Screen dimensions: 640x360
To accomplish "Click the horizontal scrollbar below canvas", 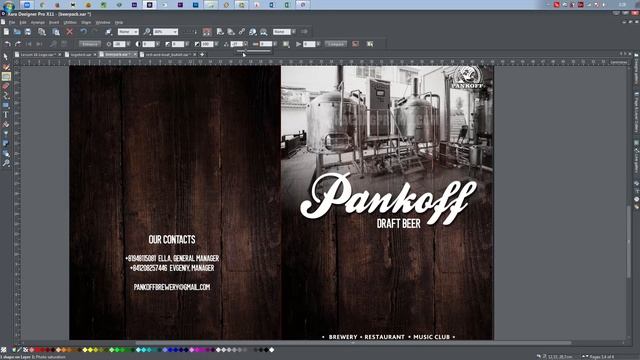I will tap(353, 343).
